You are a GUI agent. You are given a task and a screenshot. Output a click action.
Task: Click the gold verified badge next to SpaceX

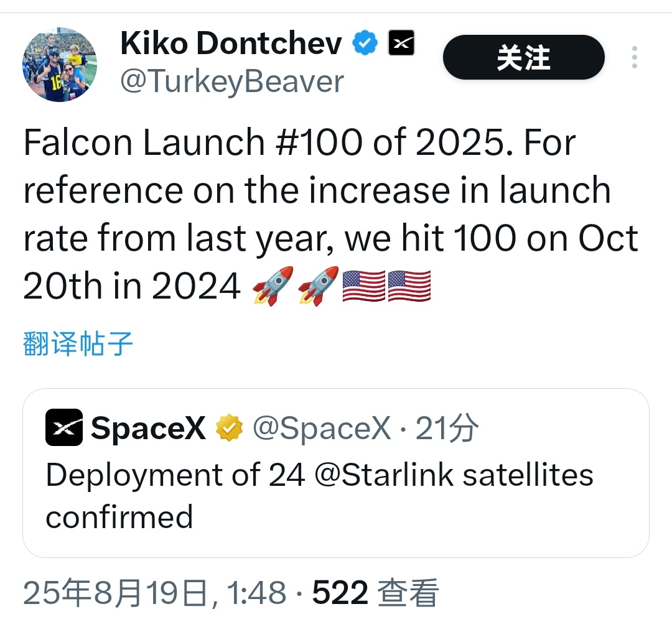pyautogui.click(x=229, y=427)
